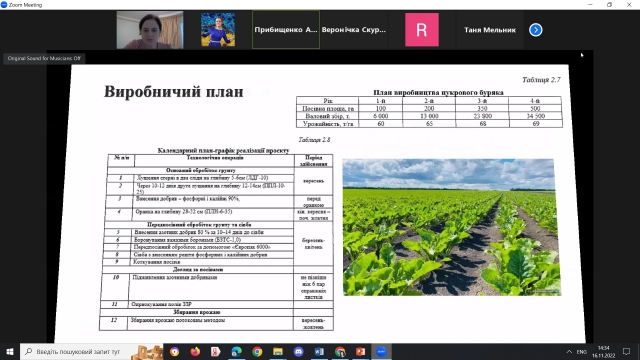Expand the hidden system tray icons

(x=569, y=352)
